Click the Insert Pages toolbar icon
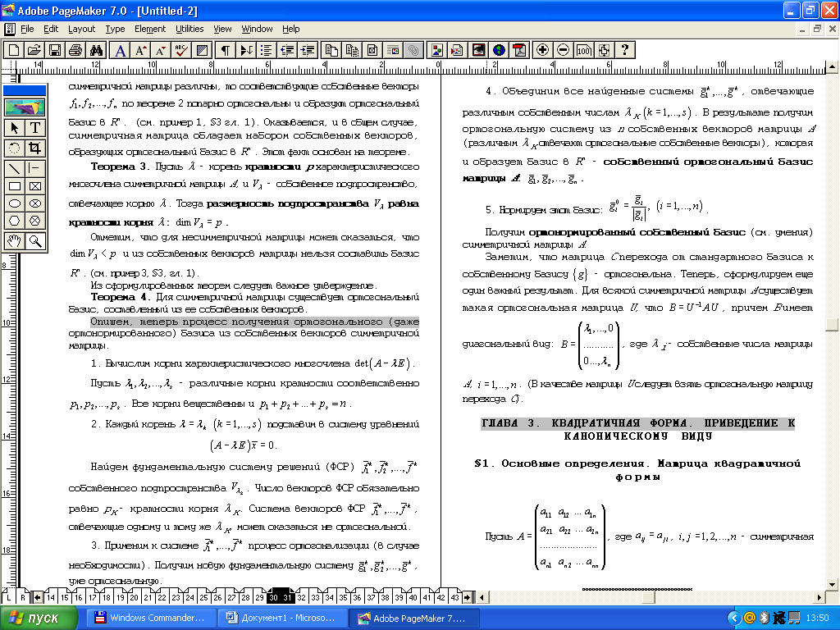 [x=331, y=50]
